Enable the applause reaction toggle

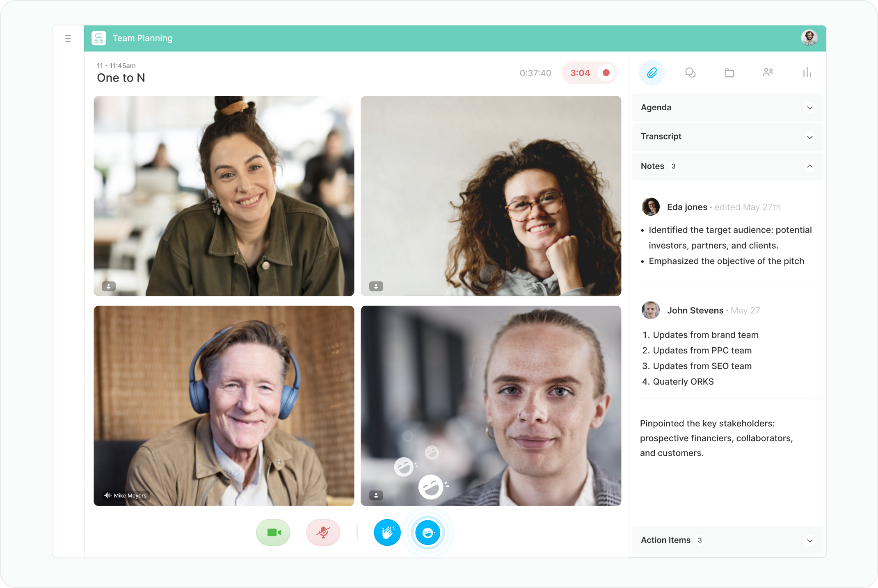(x=389, y=533)
